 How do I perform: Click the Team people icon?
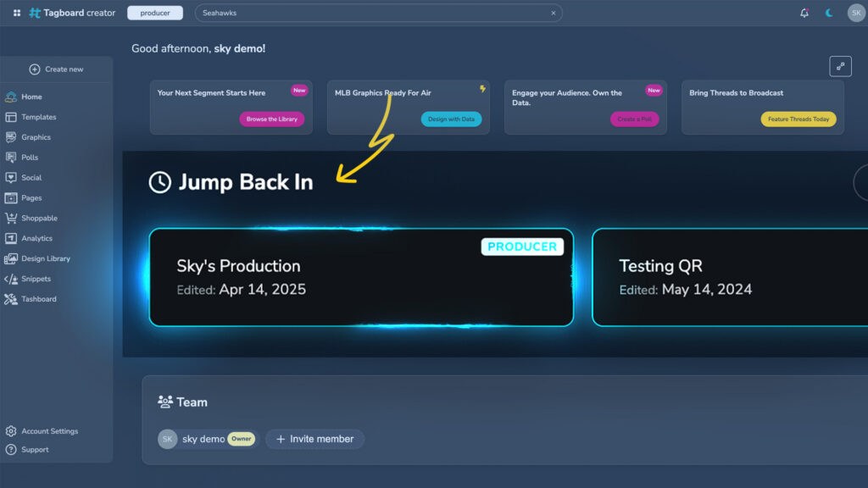click(x=165, y=402)
